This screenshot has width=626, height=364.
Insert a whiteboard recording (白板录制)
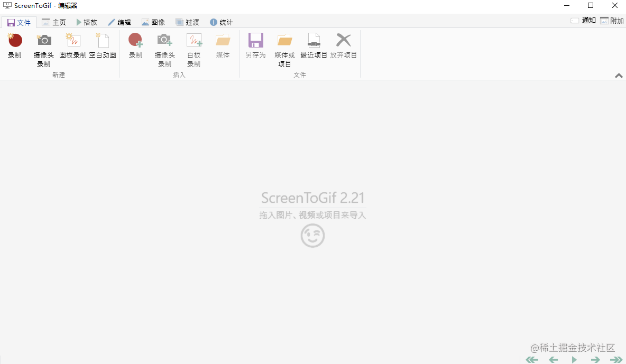(194, 50)
